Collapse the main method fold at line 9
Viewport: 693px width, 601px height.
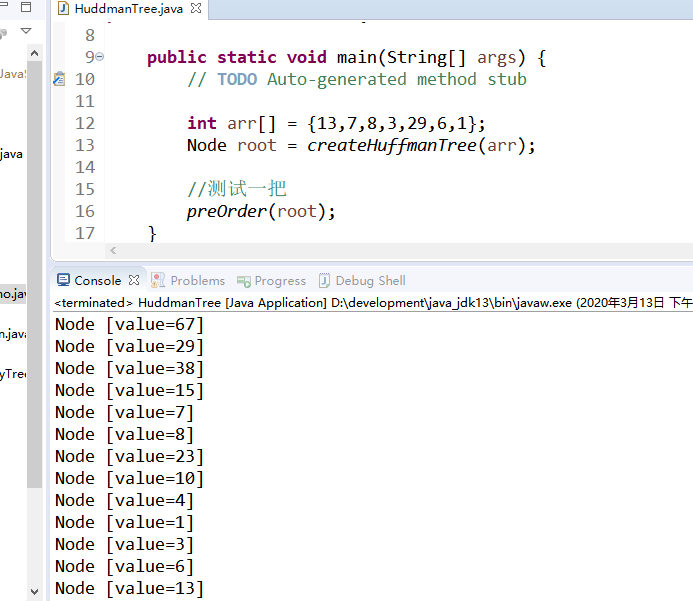pyautogui.click(x=100, y=57)
